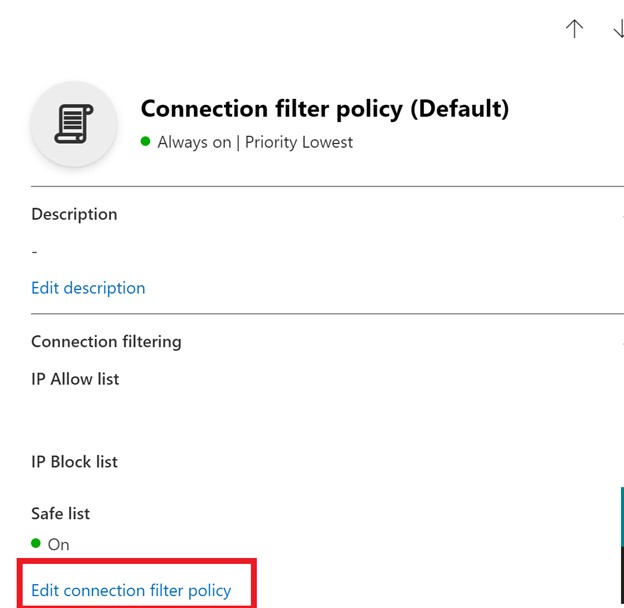Click Always on status text
This screenshot has width=624, height=608.
[194, 142]
